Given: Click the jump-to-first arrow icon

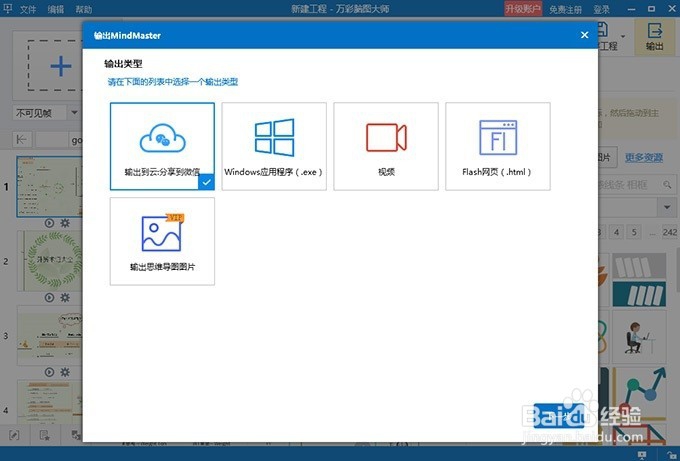Looking at the screenshot, I should pyautogui.click(x=22, y=140).
